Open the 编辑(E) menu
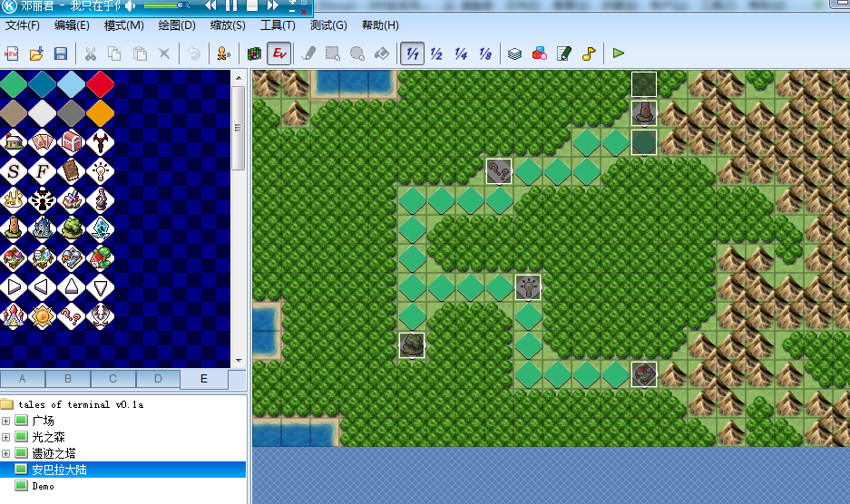 [72, 25]
